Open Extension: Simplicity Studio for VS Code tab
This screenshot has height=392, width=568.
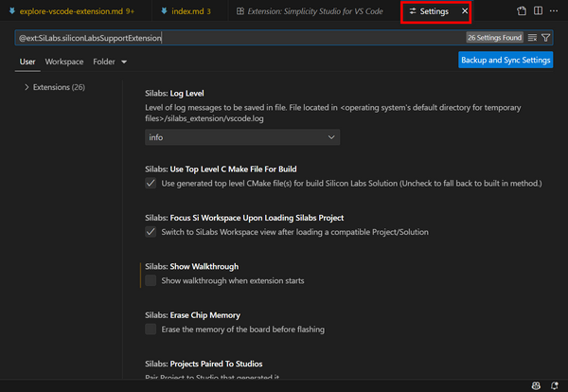[x=315, y=11]
